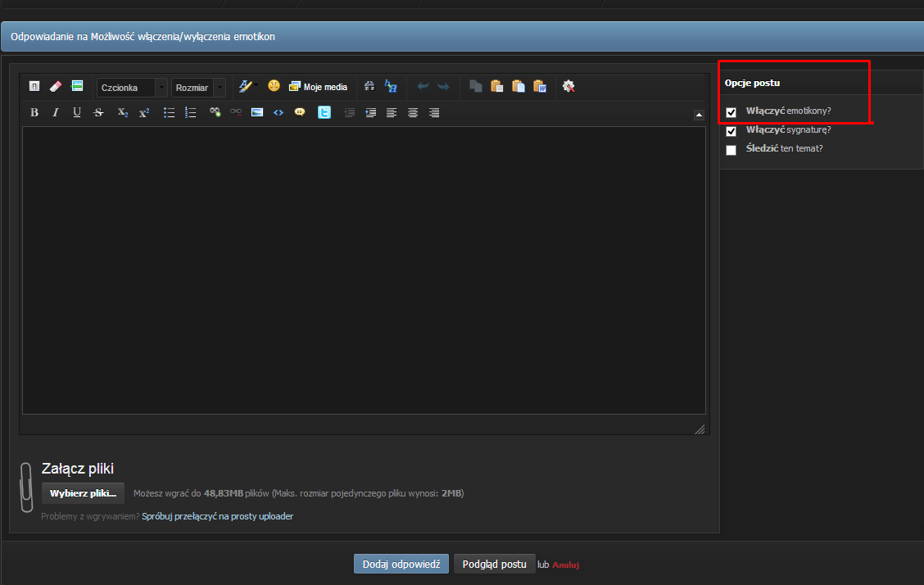Click the insert link icon
Viewport: 924px width, 585px height.
tap(215, 112)
